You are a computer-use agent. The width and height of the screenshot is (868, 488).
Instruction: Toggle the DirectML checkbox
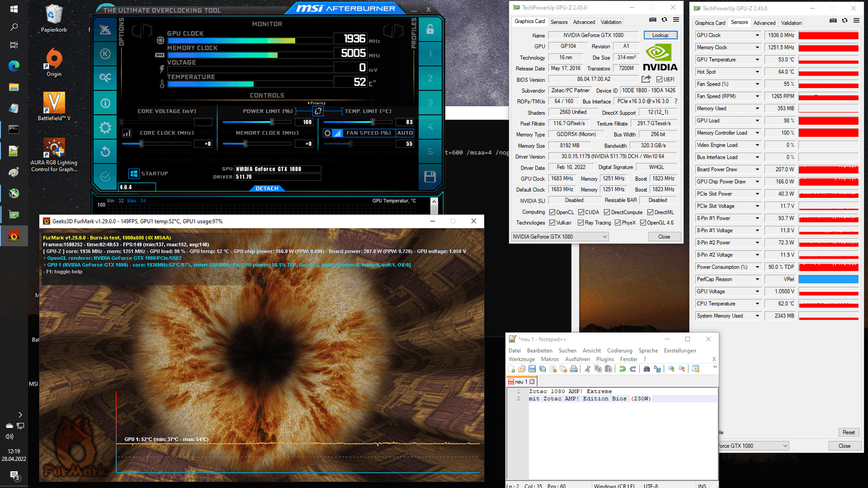pos(650,212)
